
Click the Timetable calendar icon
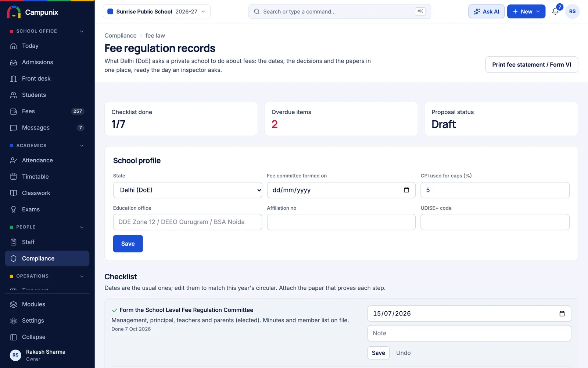point(14,177)
